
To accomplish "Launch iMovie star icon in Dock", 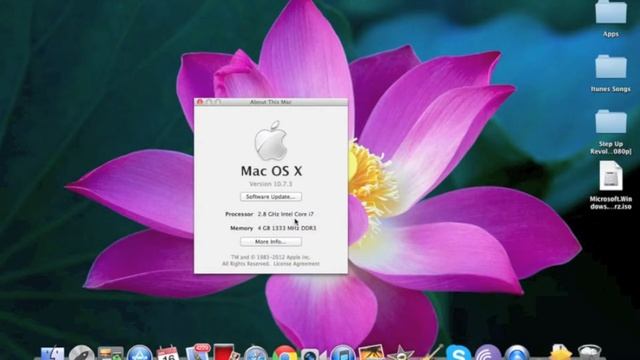I will (x=400, y=353).
